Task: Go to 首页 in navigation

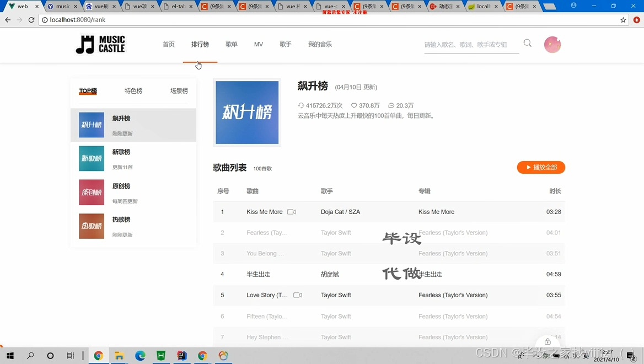Action: [168, 44]
